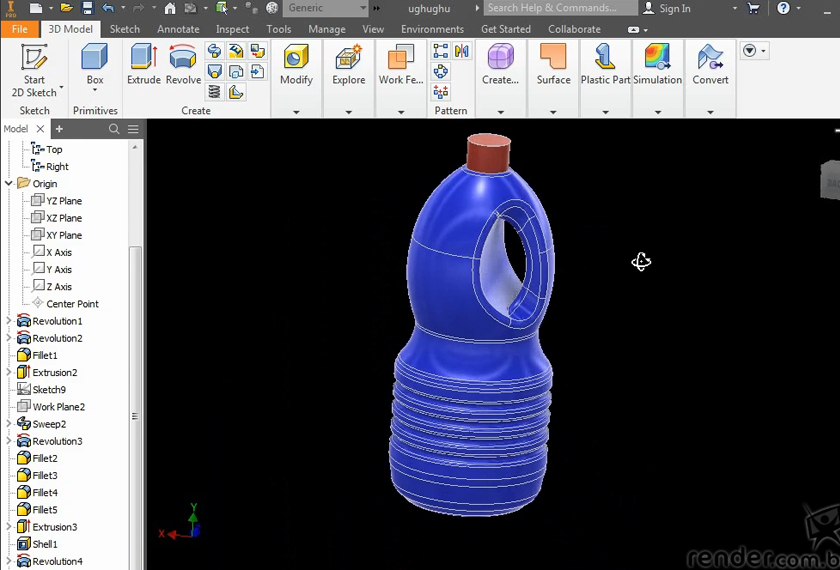Switch to the Sketch ribbon tab
The width and height of the screenshot is (840, 570).
(125, 29)
